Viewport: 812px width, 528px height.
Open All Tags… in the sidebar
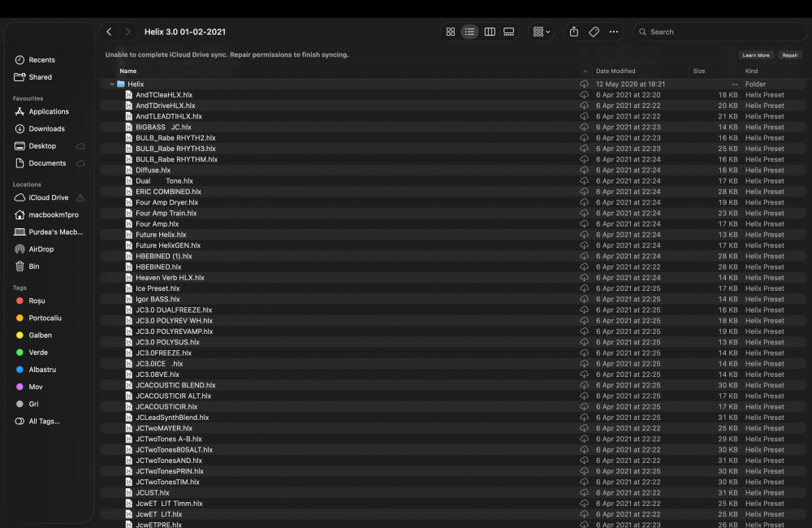(44, 422)
